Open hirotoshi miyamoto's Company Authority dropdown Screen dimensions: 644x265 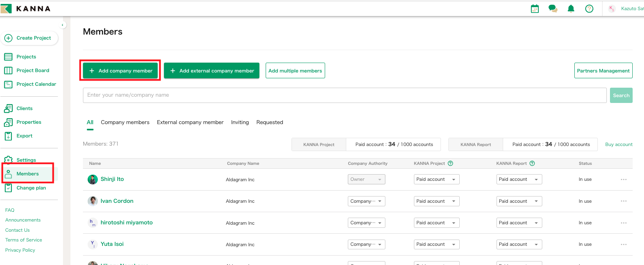[x=366, y=223]
